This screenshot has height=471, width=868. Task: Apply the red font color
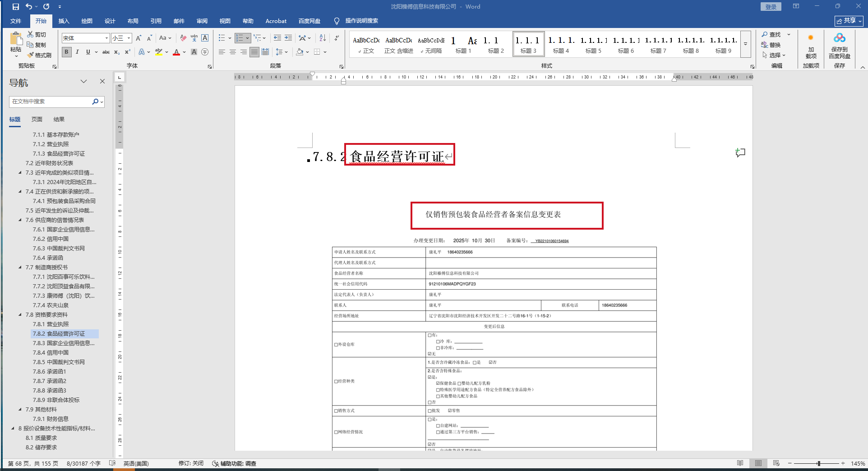[x=176, y=52]
